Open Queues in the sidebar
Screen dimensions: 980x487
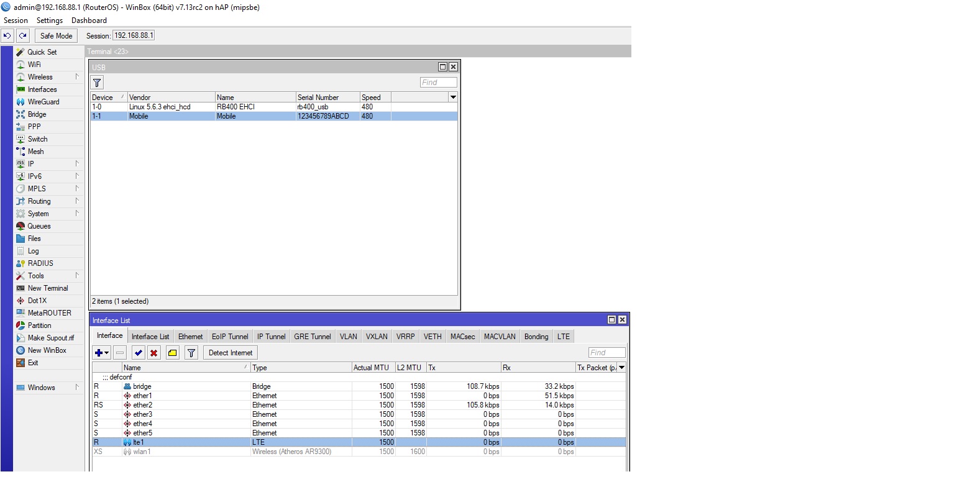click(x=49, y=226)
